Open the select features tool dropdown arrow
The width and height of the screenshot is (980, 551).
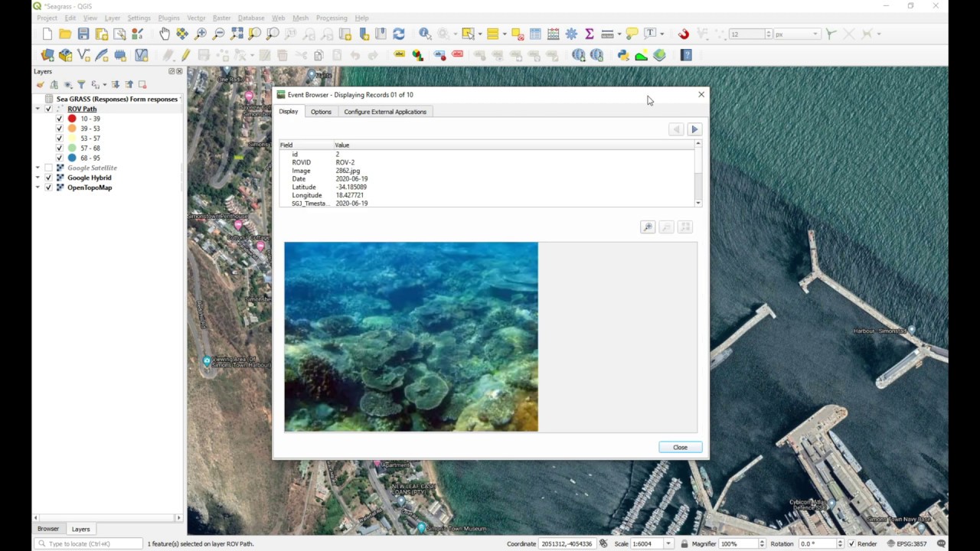click(479, 34)
